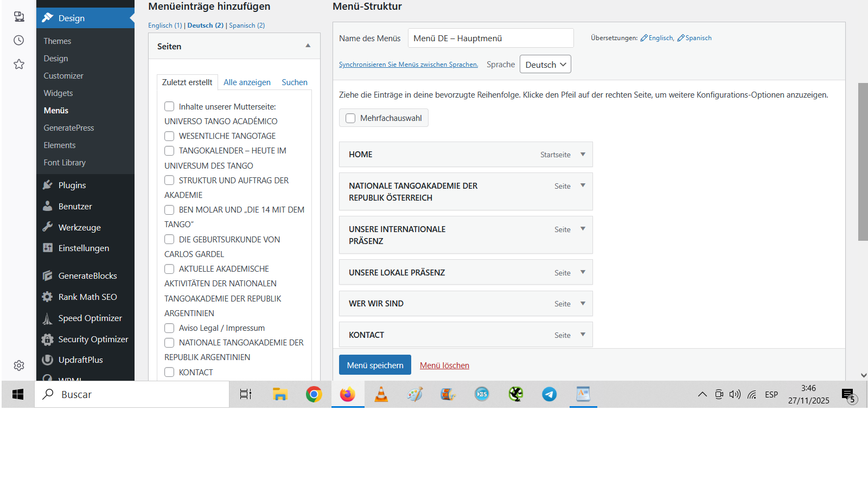Click the pencil icon beside Spanisch translation

pyautogui.click(x=681, y=38)
